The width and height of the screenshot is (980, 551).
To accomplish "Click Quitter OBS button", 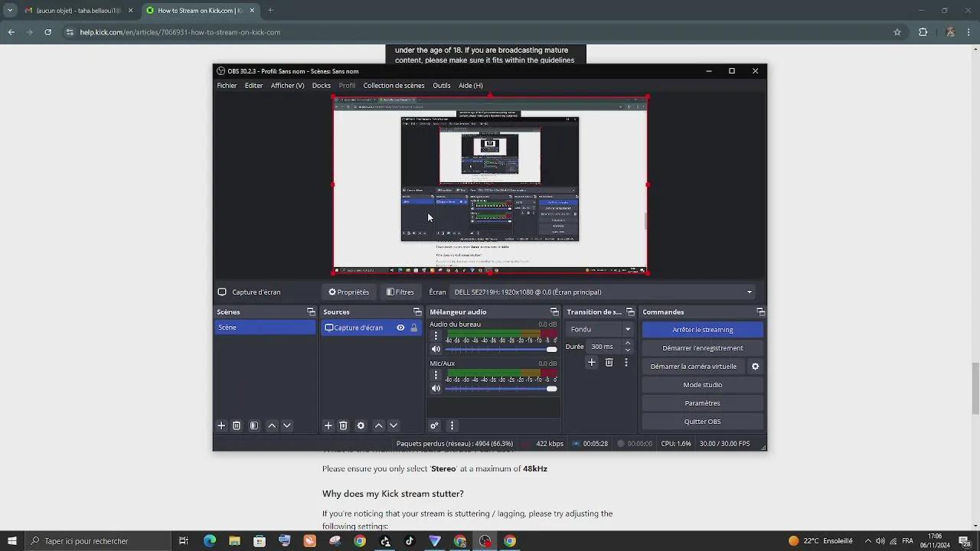I will (702, 422).
